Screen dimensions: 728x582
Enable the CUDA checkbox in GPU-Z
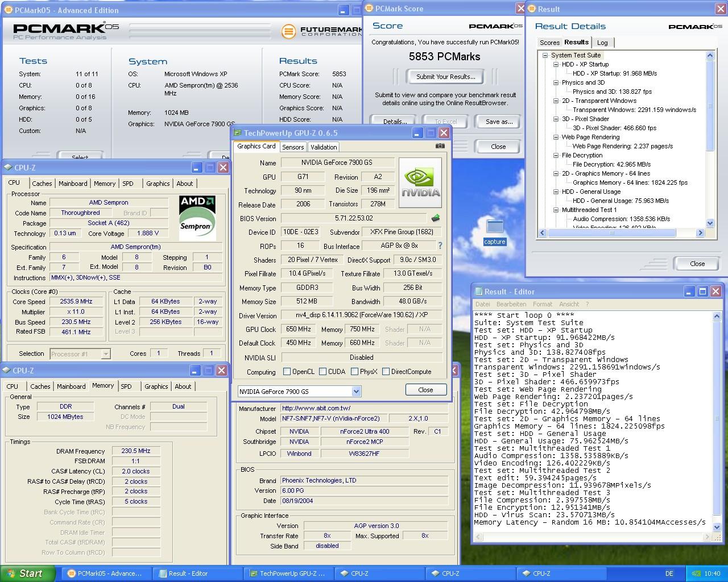pyautogui.click(x=322, y=372)
